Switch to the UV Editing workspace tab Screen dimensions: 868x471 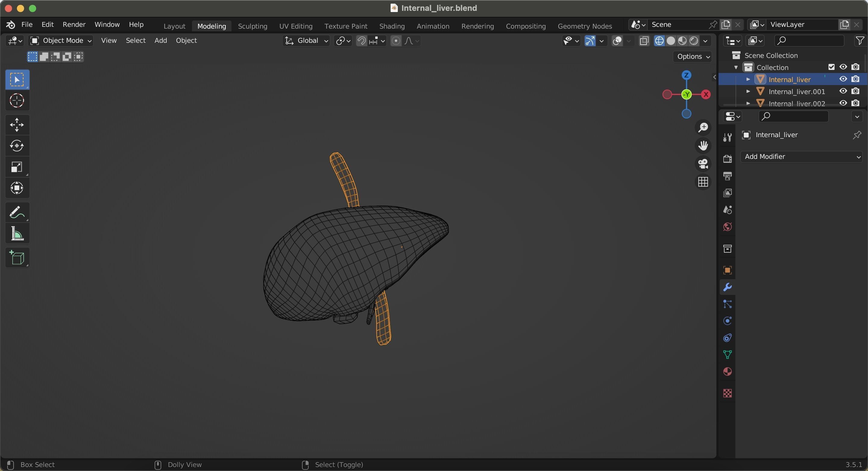click(295, 26)
